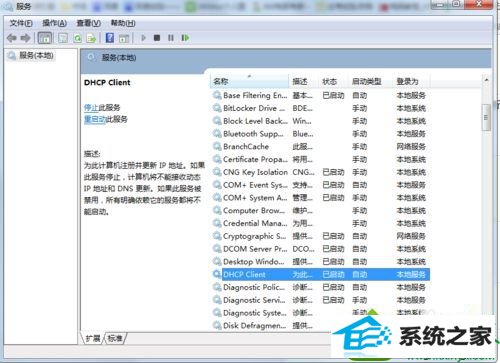This screenshot has height=363, width=500.
Task: Click the Stop Service square icon
Action: 157,38
